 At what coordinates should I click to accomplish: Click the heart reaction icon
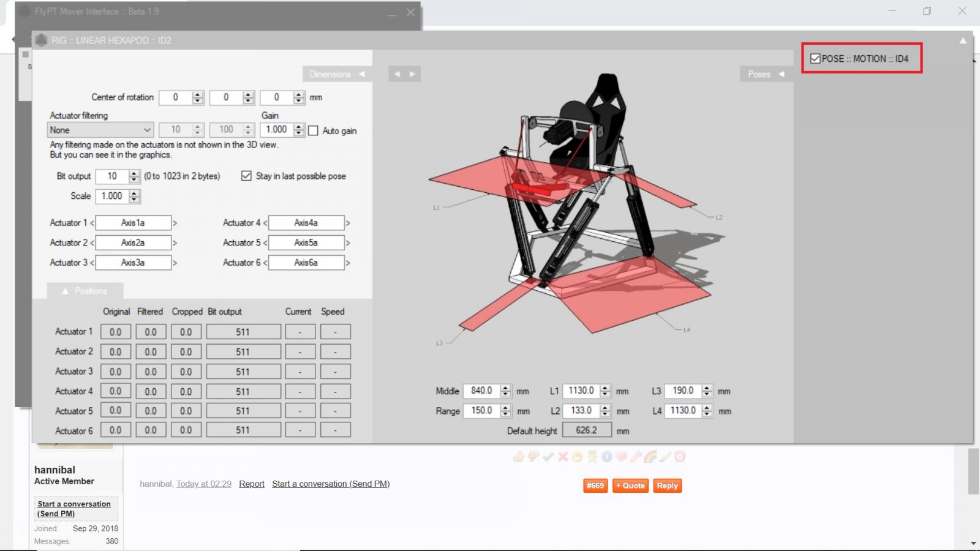[621, 457]
